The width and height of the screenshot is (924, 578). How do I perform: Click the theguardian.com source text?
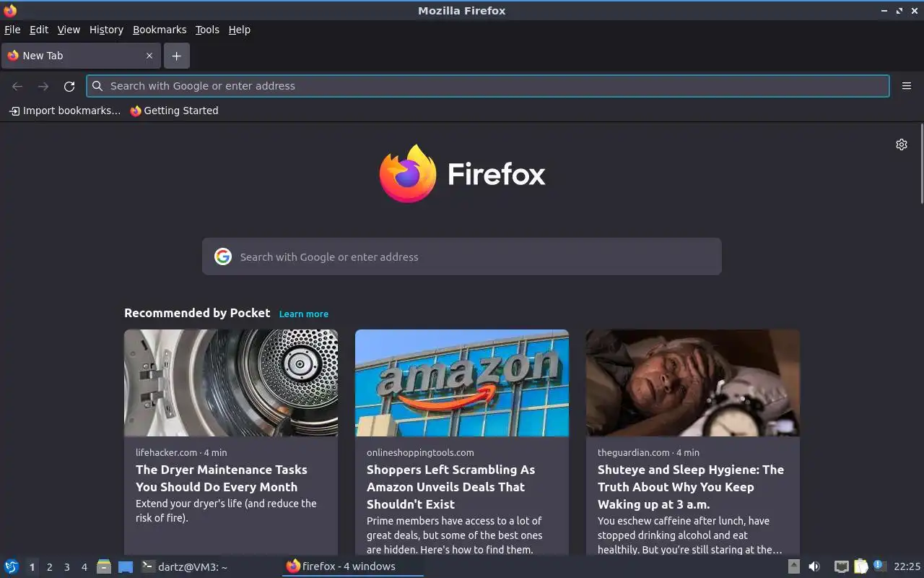click(634, 452)
